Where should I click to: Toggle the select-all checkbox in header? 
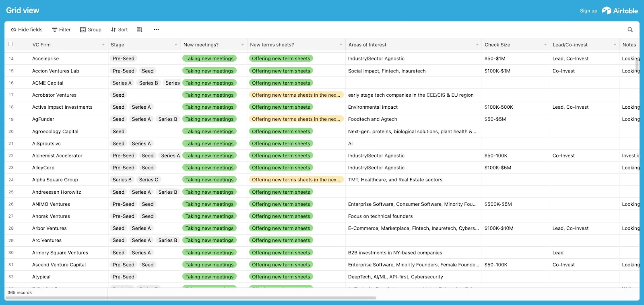(x=11, y=44)
